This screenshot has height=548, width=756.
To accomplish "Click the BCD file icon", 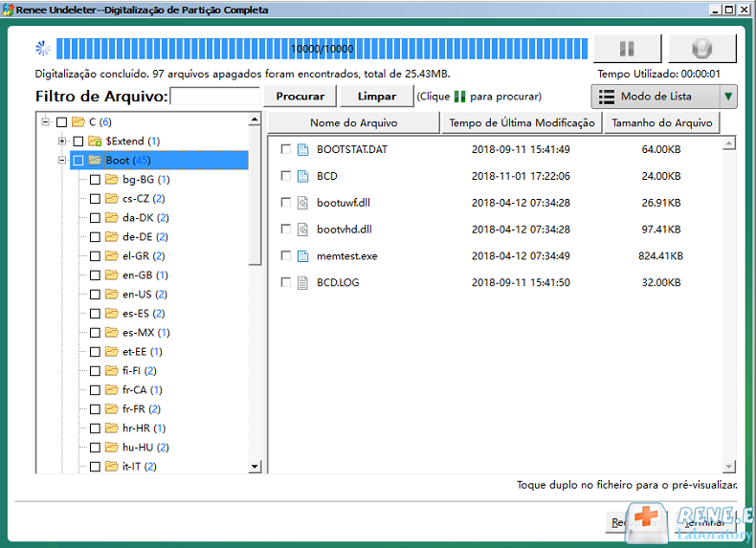I will [302, 176].
